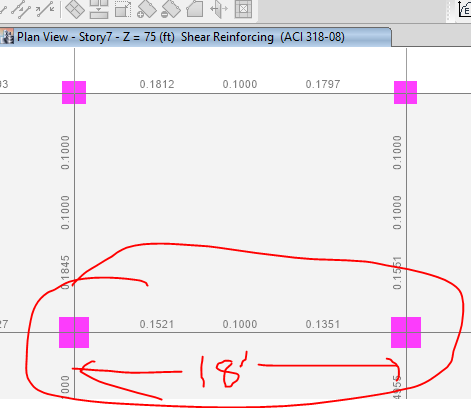Click the stacked rectangles toolbar icon
The height and width of the screenshot is (408, 471).
[99, 9]
